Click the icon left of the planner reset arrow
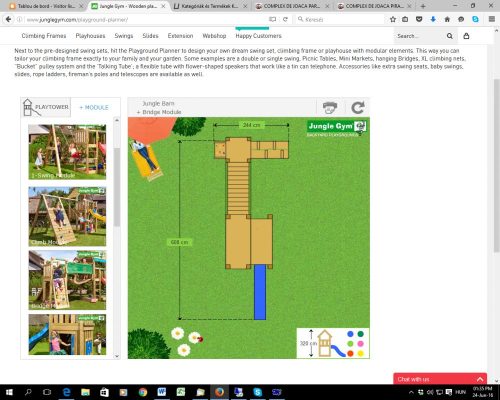This screenshot has height=400, width=500. point(330,107)
